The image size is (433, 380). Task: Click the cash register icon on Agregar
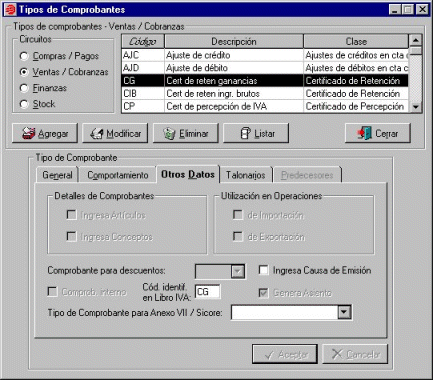click(28, 133)
